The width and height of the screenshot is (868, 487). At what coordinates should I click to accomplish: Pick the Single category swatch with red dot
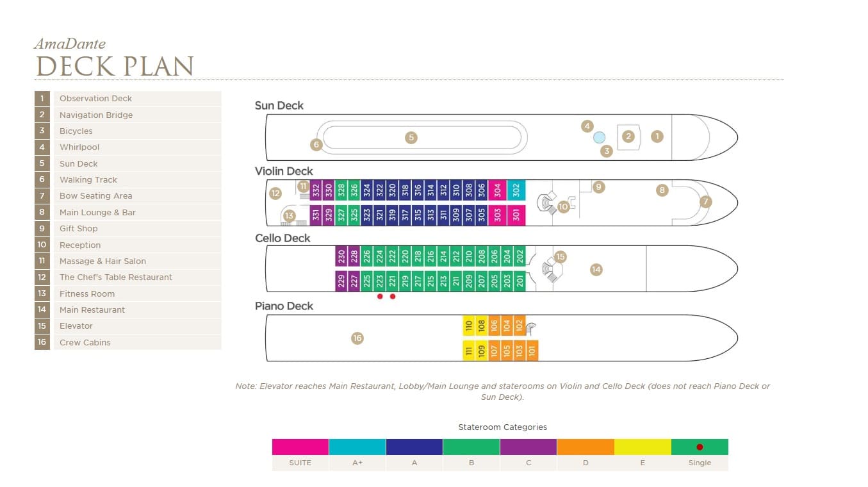(700, 447)
